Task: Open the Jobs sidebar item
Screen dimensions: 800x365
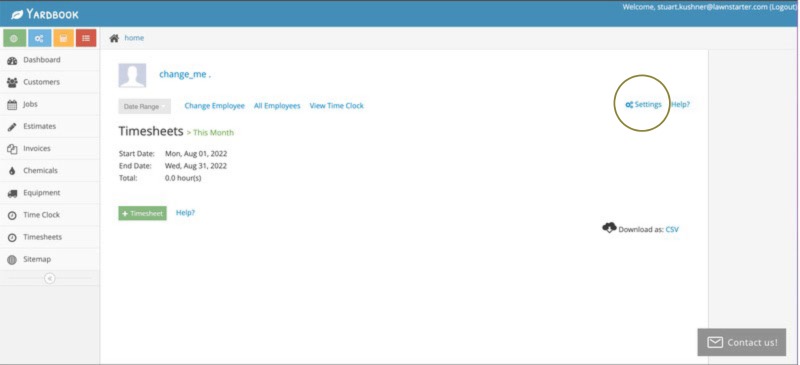Action: [50, 104]
